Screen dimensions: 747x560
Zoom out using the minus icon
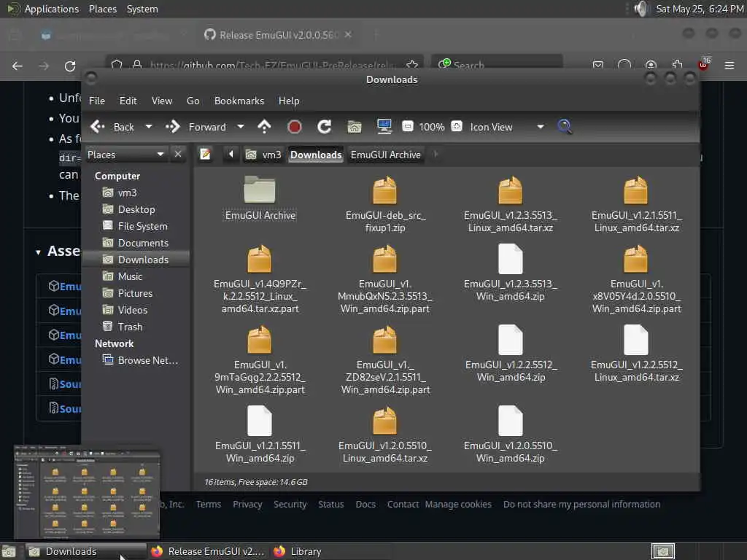tap(408, 127)
